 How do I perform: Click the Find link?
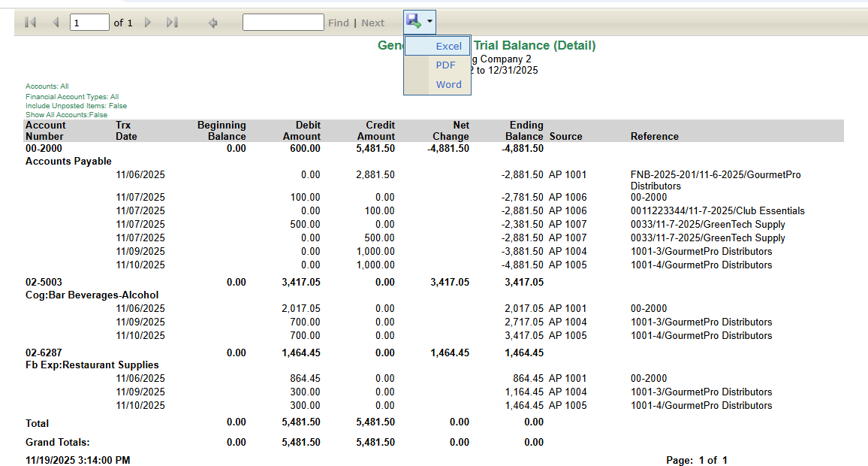(x=339, y=23)
